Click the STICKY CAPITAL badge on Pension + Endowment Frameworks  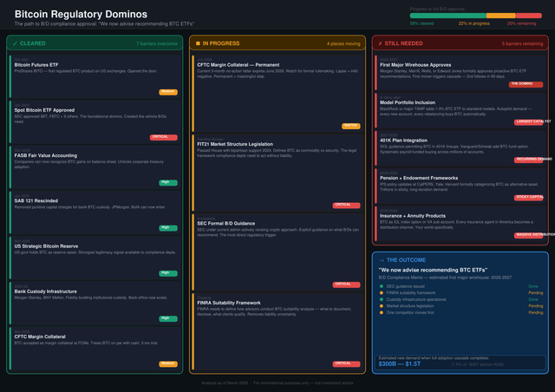tap(529, 198)
